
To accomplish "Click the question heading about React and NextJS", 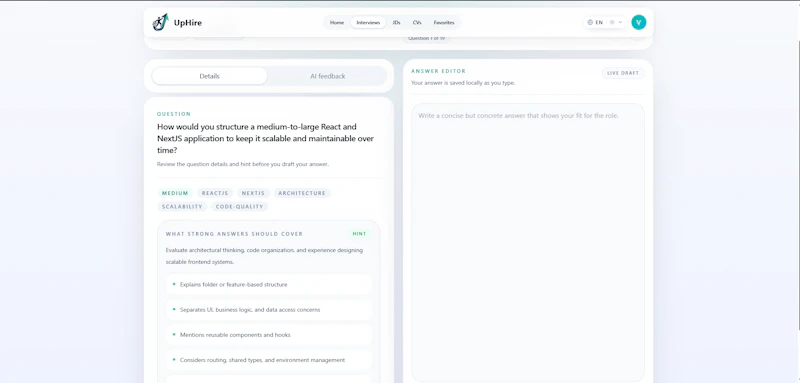I will click(265, 139).
